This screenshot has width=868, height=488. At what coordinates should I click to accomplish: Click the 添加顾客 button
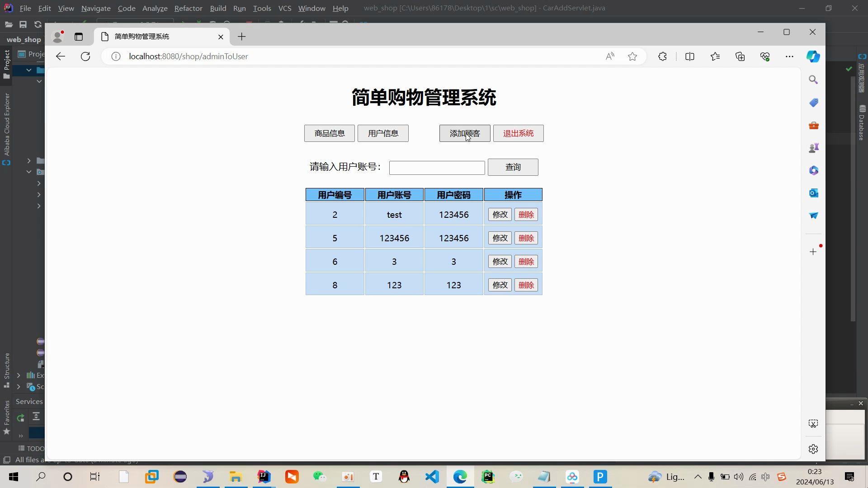[x=465, y=133]
